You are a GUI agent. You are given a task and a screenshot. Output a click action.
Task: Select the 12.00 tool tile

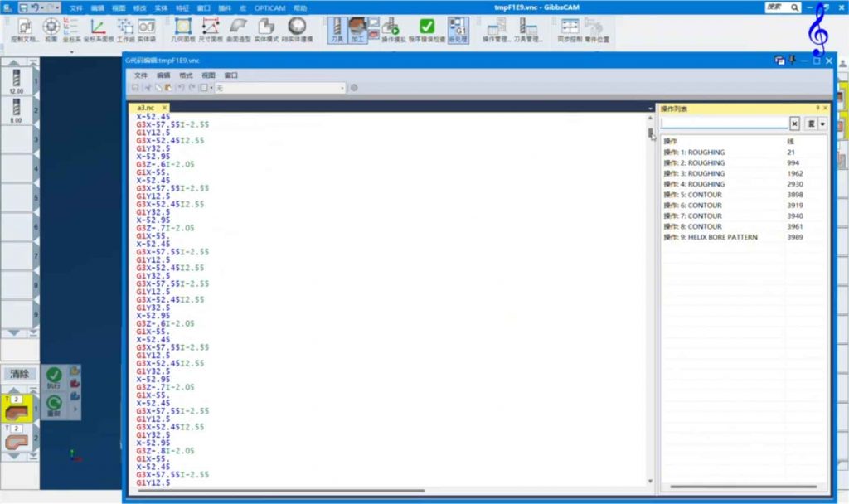pyautogui.click(x=17, y=80)
